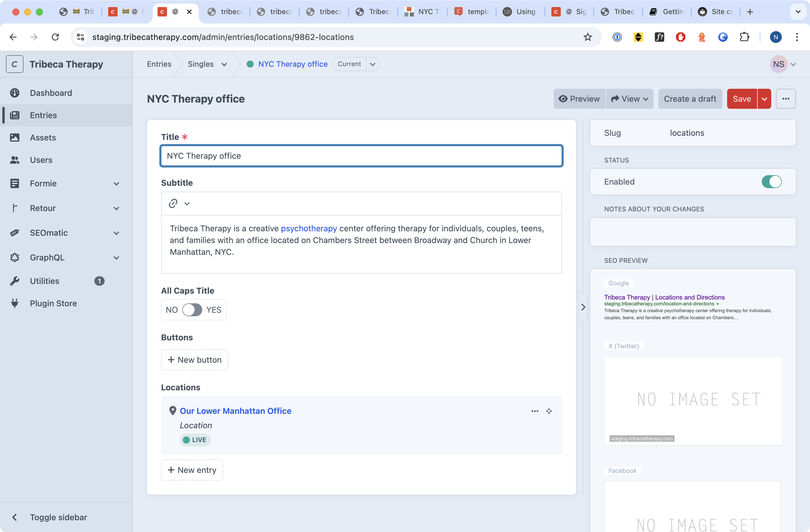Screen dimensions: 810x532
Task: Collapse the sidebar panel with chevron
Action: coord(583,307)
